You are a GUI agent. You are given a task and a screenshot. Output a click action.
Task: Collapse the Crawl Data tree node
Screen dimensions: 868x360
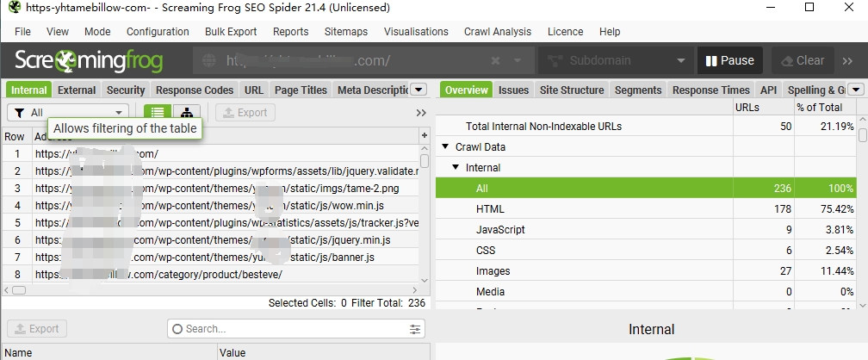point(445,146)
